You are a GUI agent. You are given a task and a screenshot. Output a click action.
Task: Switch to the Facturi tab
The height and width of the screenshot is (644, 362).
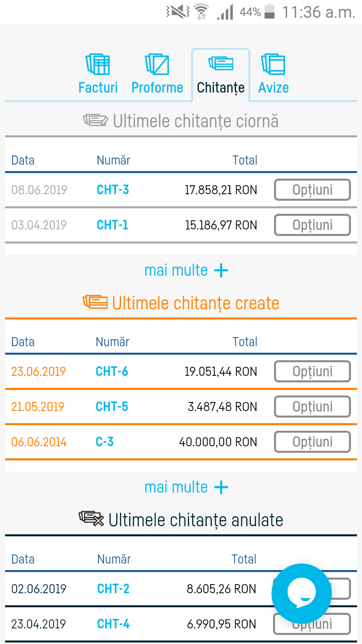(98, 87)
